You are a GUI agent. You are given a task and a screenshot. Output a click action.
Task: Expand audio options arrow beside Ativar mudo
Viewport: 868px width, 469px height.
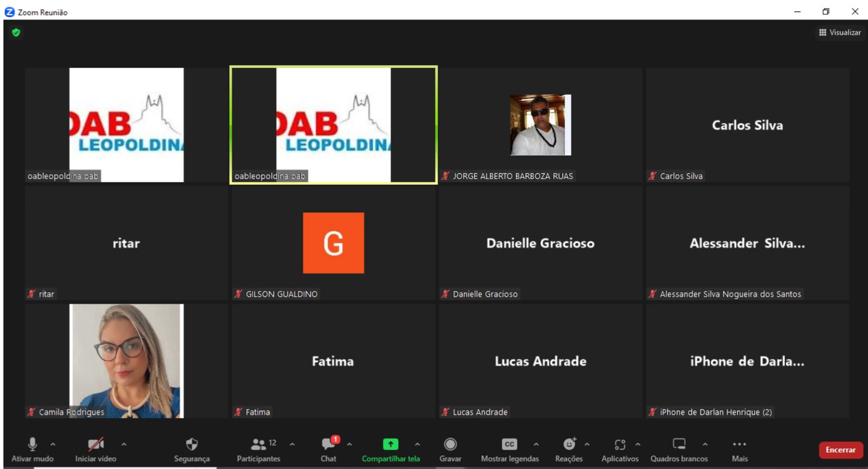[x=53, y=444]
